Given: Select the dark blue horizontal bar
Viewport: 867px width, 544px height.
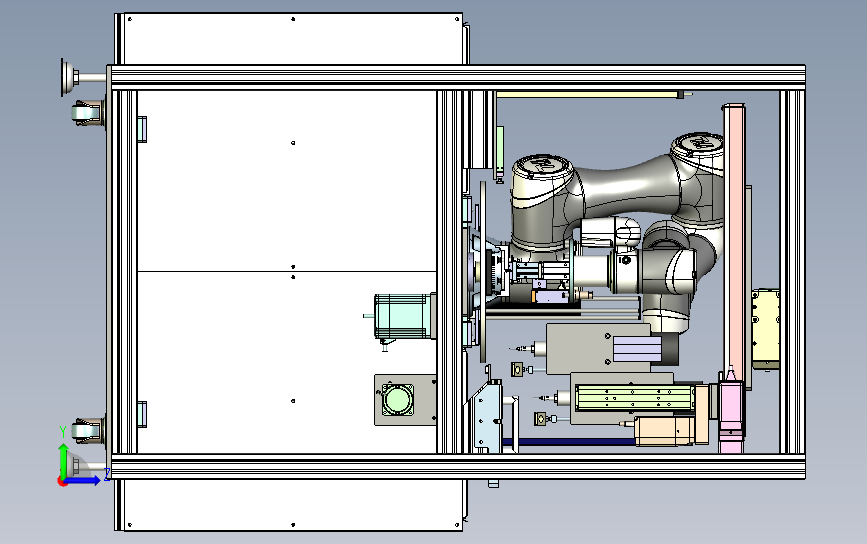Looking at the screenshot, I should 570,442.
